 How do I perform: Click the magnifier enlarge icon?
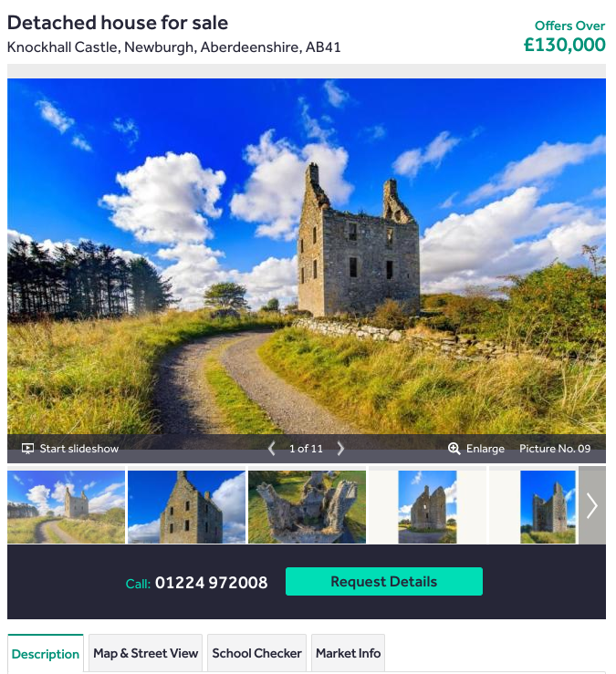click(x=454, y=449)
